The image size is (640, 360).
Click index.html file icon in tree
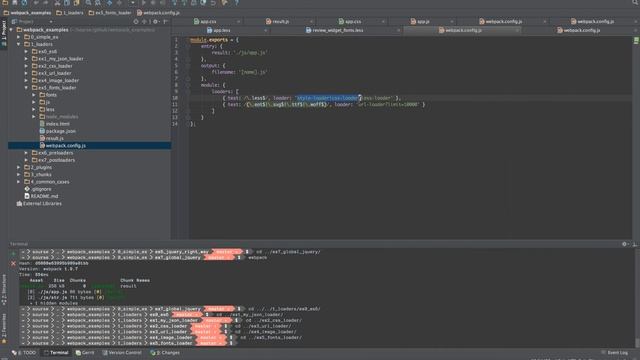click(x=42, y=124)
